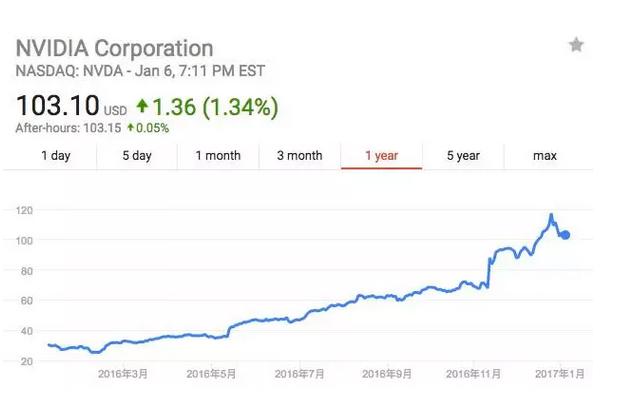Click the green up arrow beside 1.36
The image size is (628, 396).
coord(142,106)
